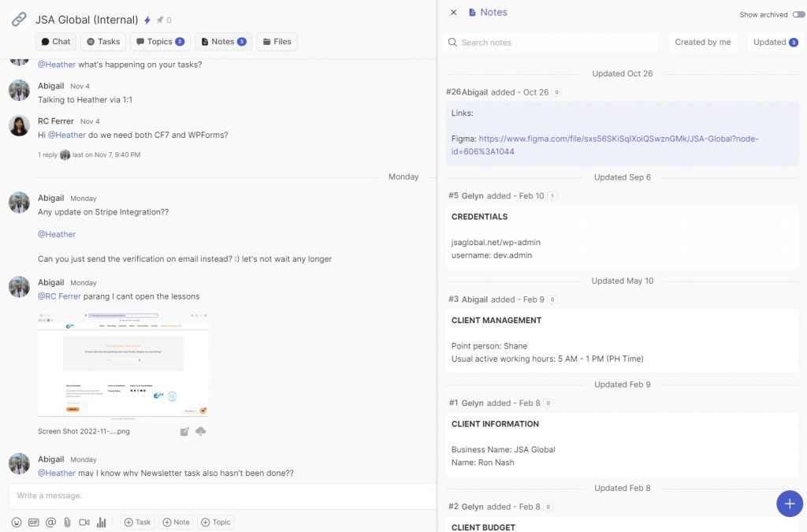
Task: Click the pinned items pin icon
Action: [x=160, y=20]
